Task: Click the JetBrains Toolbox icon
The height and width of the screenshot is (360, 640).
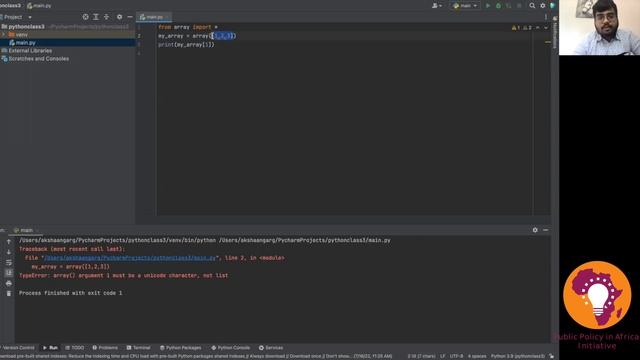Action: pyautogui.click(x=553, y=6)
